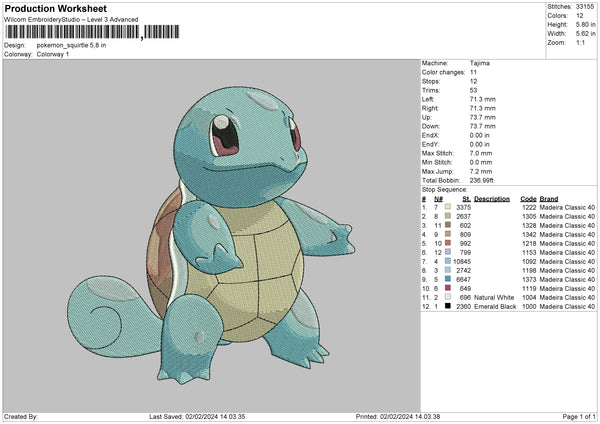Select the Natural White color swatch

coord(448,297)
